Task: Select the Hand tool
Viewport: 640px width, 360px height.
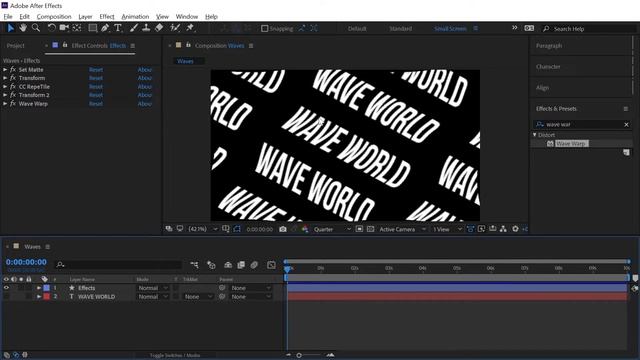Action: click(23, 28)
